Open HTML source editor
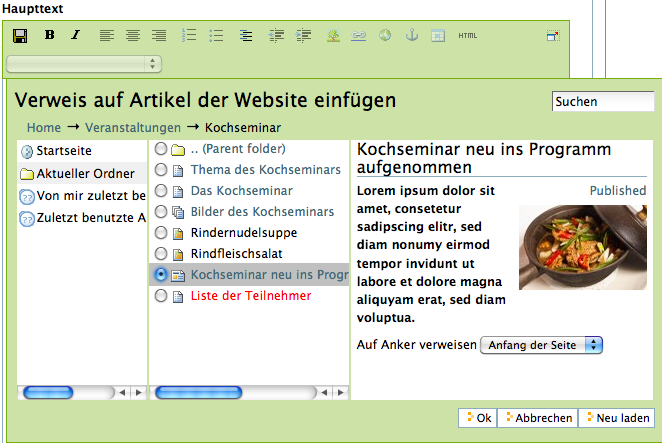The image size is (662, 443). coord(468,36)
